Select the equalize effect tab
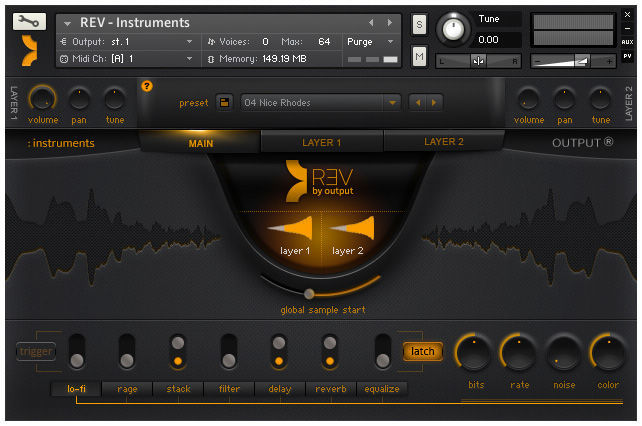 pyautogui.click(x=382, y=389)
